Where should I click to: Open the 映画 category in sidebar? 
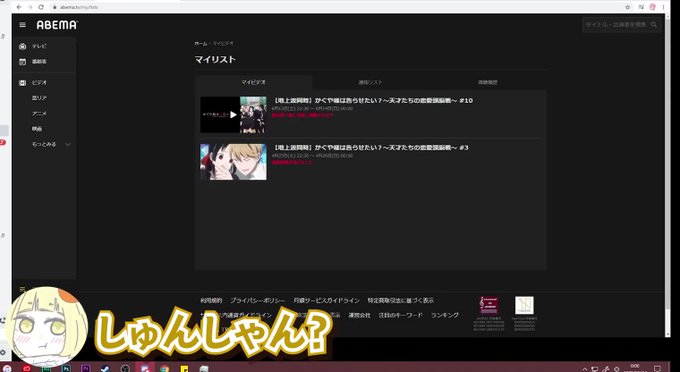click(x=37, y=129)
